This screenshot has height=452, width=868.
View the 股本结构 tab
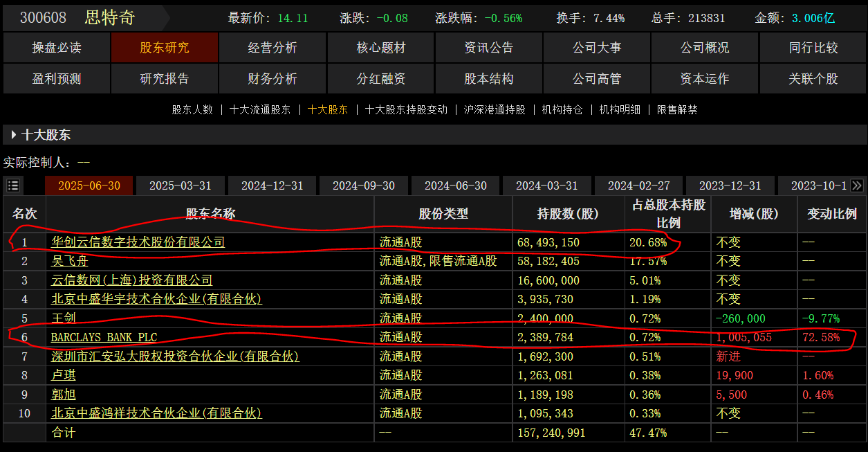[x=489, y=79]
